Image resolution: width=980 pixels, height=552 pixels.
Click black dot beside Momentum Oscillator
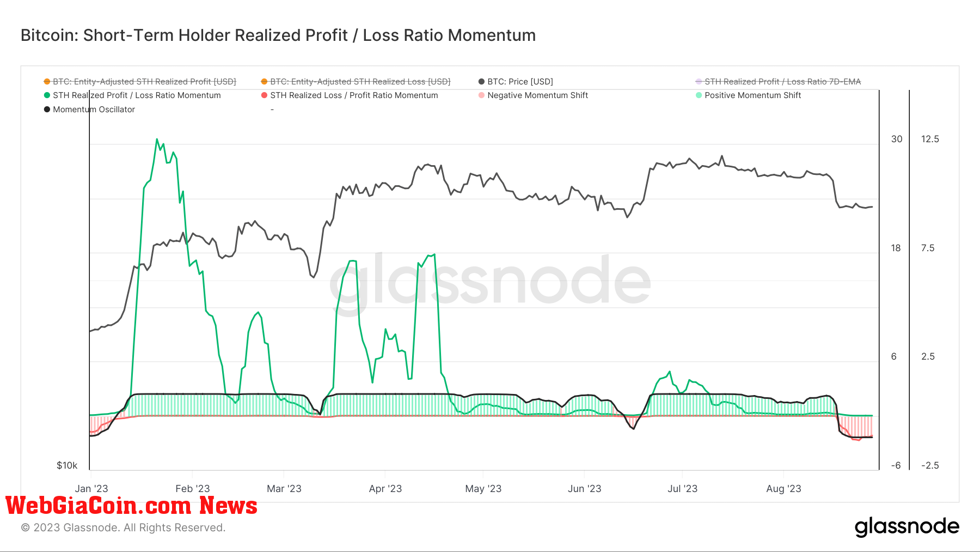coord(47,110)
